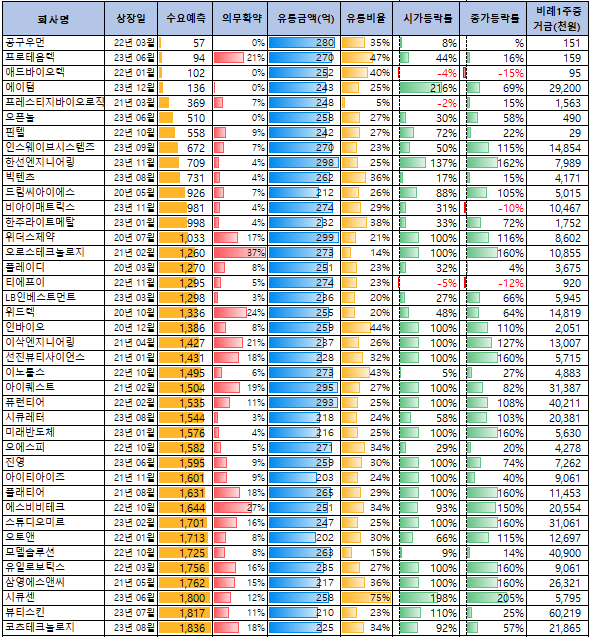Viewport: 589px width, 637px height.
Task: Click the '종가등락률' column header
Action: coord(493,19)
